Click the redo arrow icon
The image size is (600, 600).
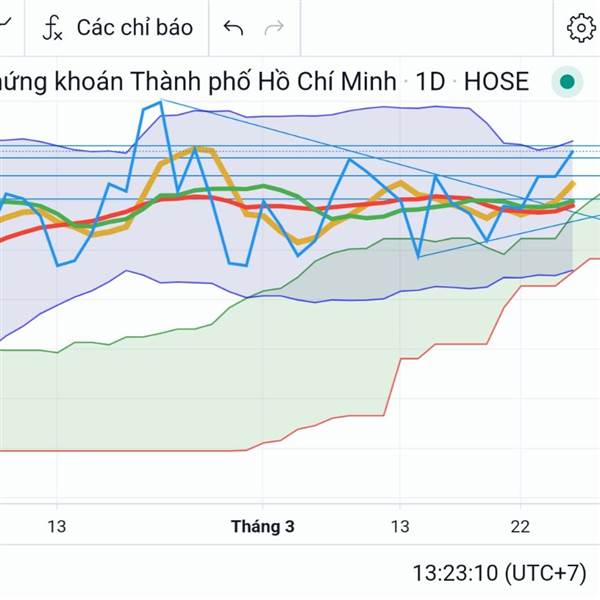(273, 28)
